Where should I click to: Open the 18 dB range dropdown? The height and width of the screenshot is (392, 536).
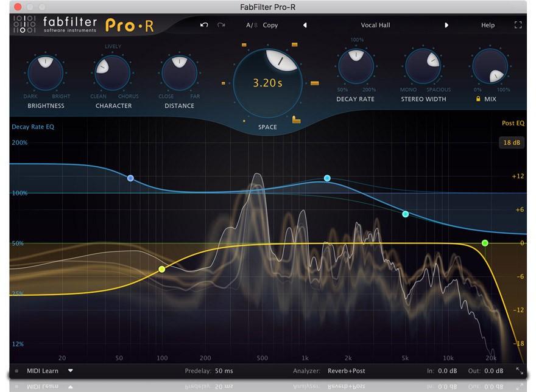pos(512,142)
